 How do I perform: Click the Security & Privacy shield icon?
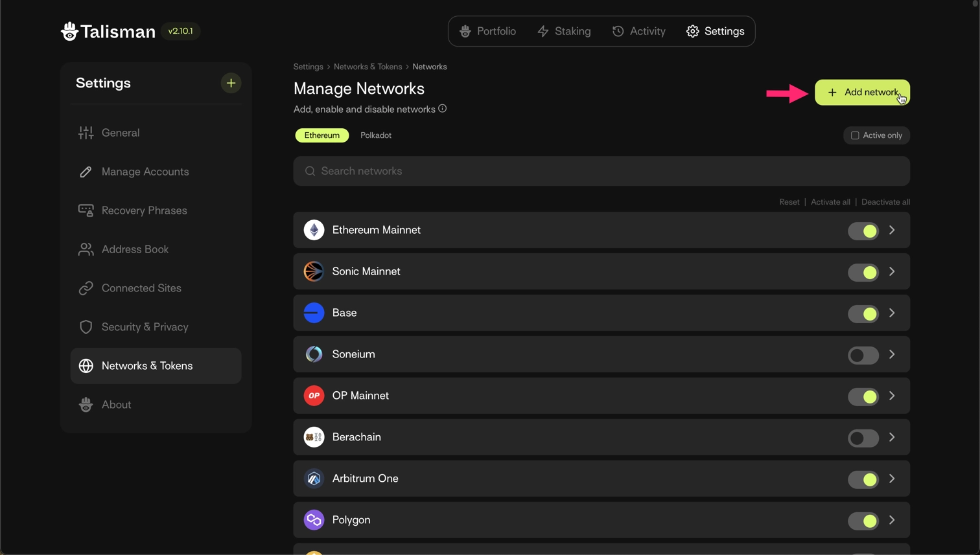click(x=86, y=327)
